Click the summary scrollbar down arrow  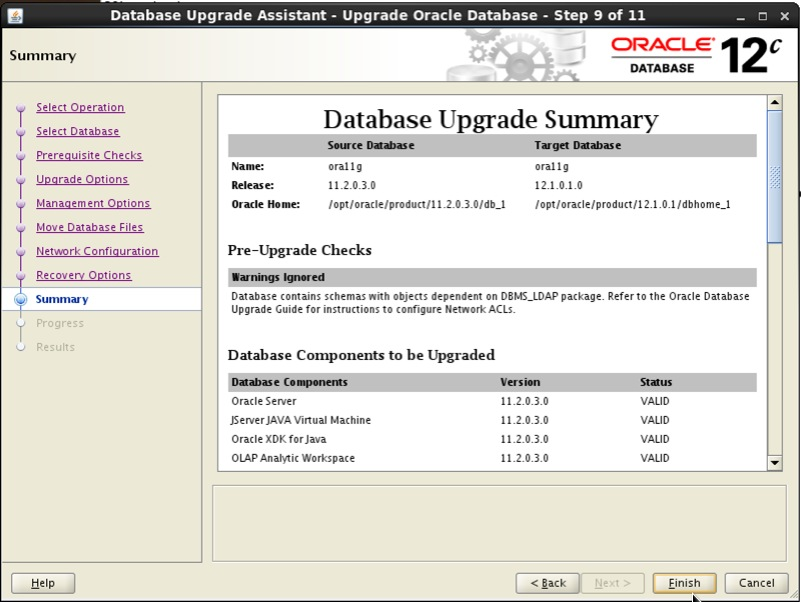[775, 463]
